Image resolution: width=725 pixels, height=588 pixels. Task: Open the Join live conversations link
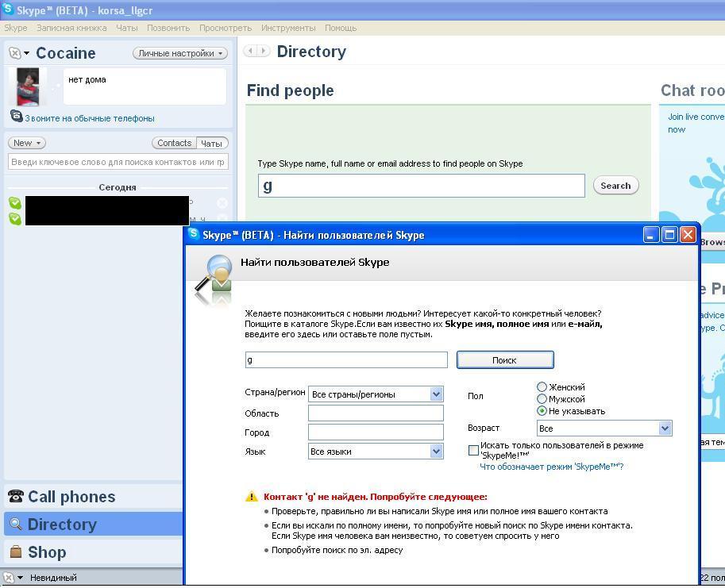coord(696,123)
